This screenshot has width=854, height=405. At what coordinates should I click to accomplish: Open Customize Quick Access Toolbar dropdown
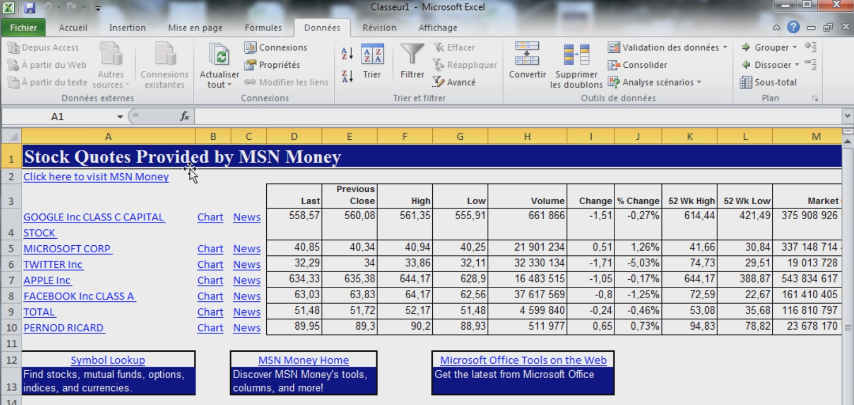click(97, 8)
